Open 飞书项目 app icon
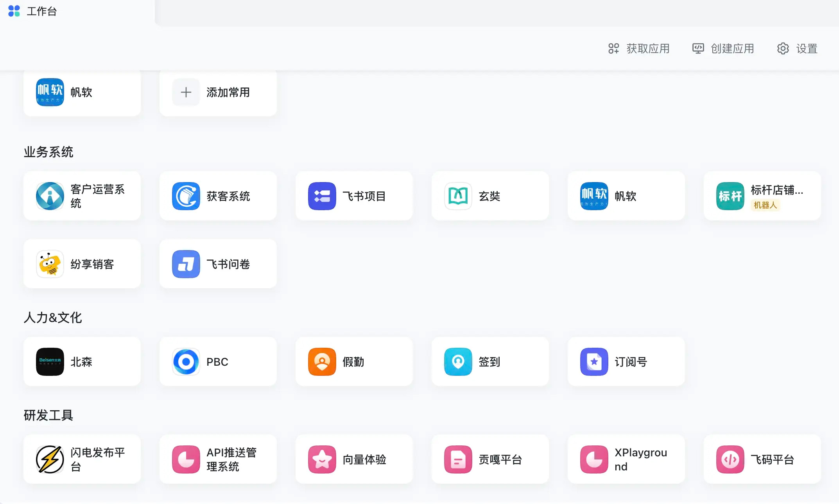839x504 pixels. (322, 196)
